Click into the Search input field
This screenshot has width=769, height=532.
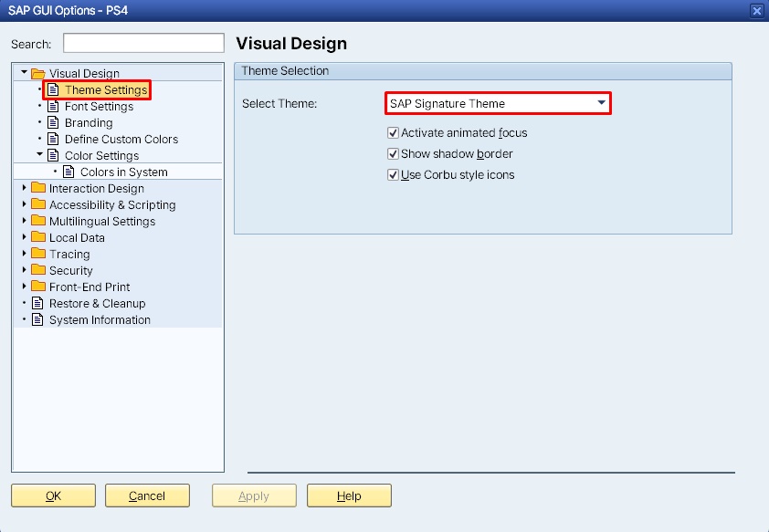[x=143, y=43]
